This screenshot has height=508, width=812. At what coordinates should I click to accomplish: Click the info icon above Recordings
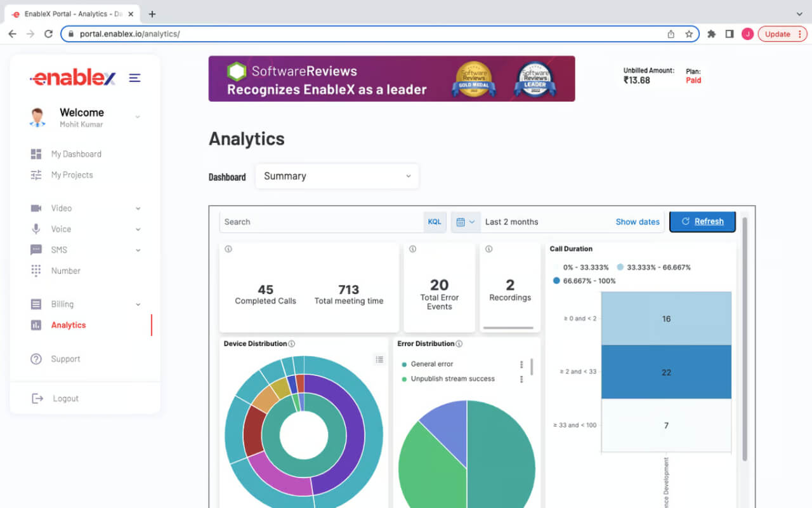point(488,249)
